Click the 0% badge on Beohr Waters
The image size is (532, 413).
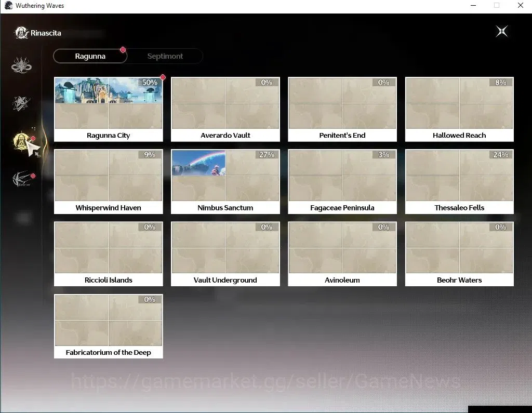click(501, 227)
